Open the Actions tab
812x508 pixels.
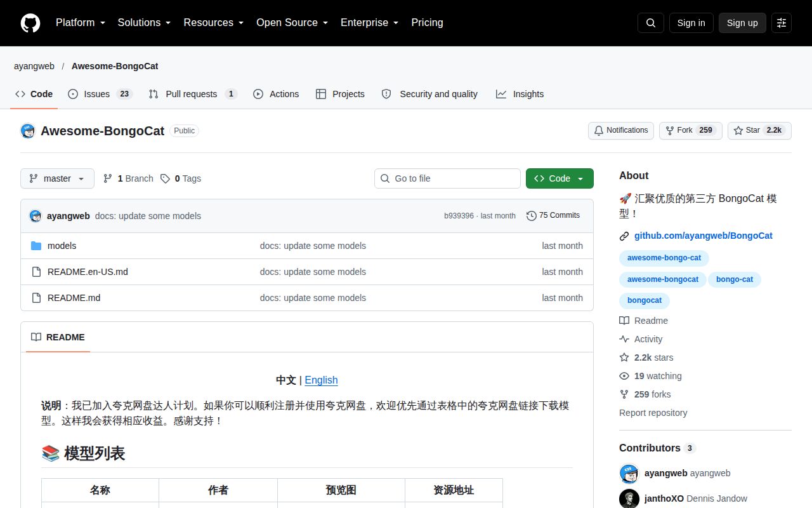click(x=276, y=94)
